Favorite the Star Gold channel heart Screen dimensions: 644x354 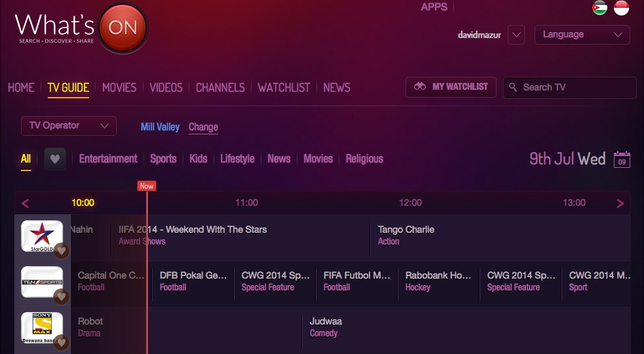pyautogui.click(x=61, y=250)
